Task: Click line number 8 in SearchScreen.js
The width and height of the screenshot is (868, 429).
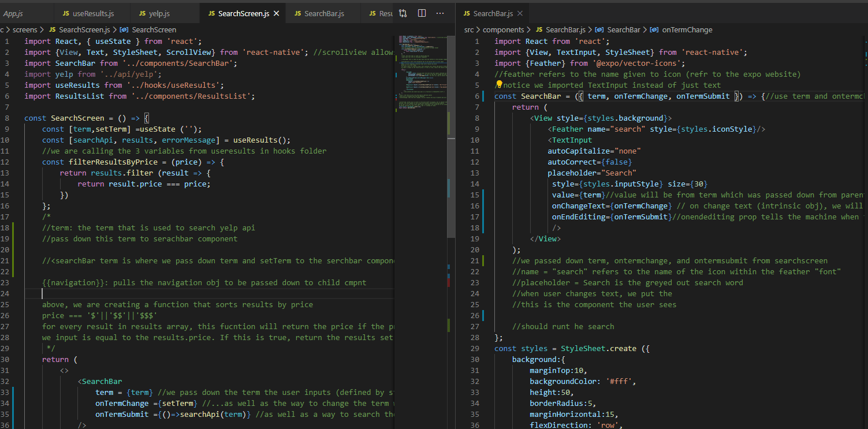Action: 7,118
